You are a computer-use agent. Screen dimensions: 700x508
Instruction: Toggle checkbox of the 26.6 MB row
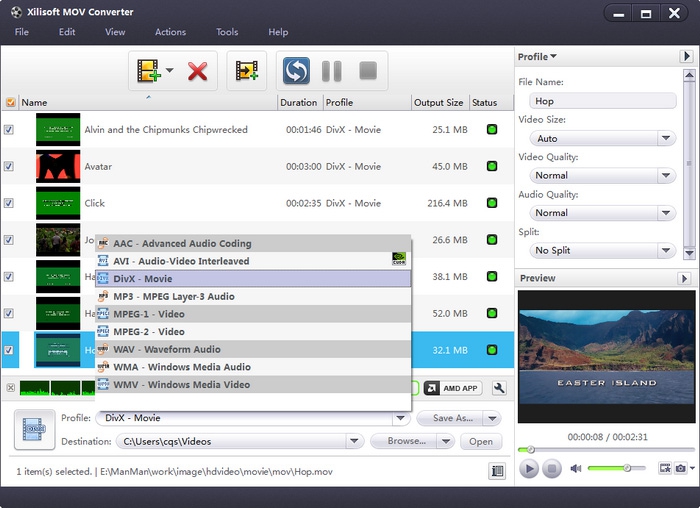click(x=8, y=240)
